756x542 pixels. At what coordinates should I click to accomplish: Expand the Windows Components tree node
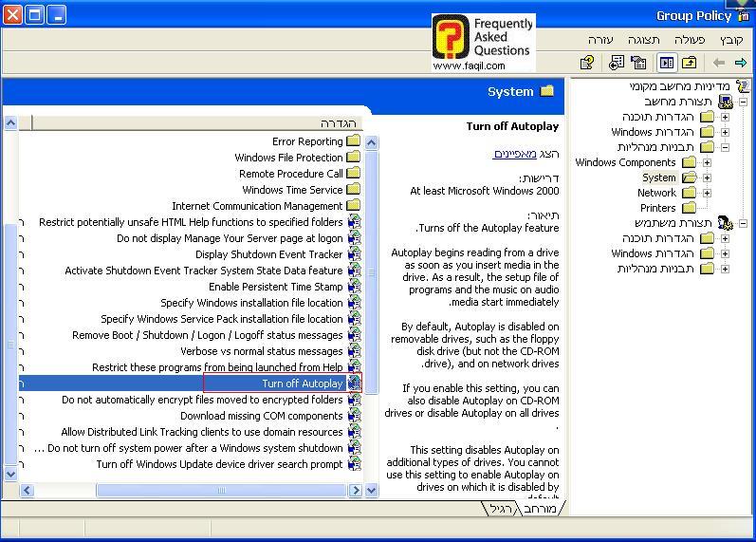point(707,162)
